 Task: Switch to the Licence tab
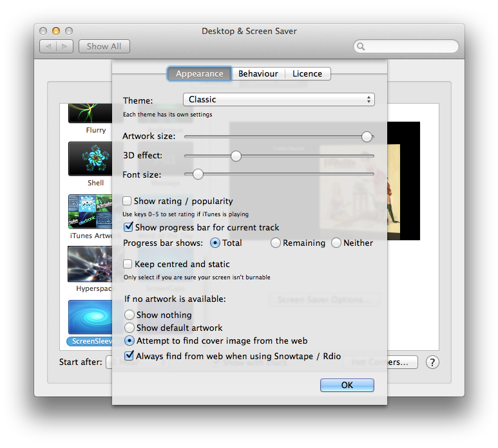click(307, 73)
